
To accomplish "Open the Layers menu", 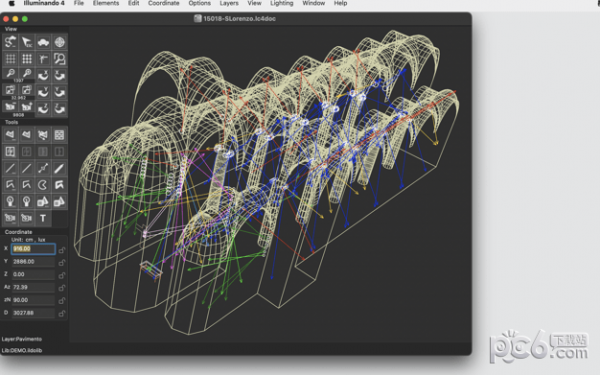I will 229,3.
